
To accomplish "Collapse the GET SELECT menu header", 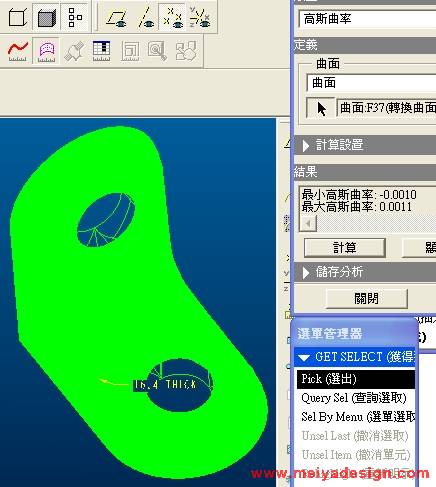I will [x=355, y=357].
